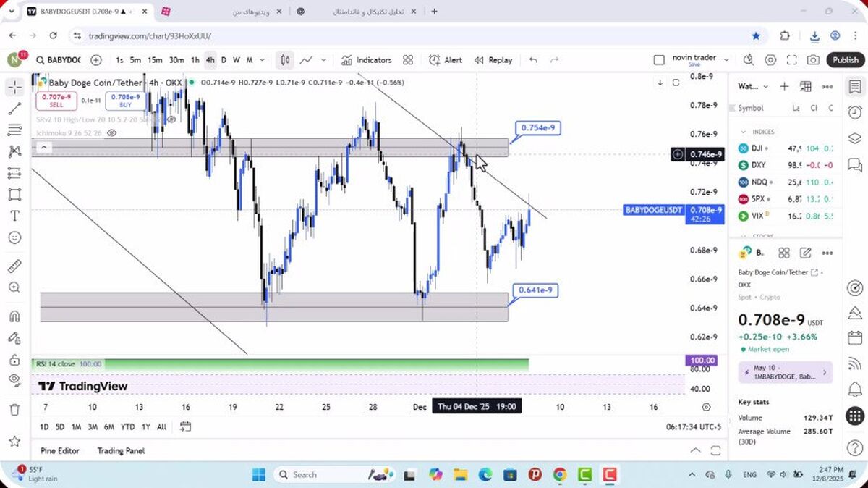Select the line chart style icon
Image resolution: width=868 pixels, height=488 pixels.
307,60
